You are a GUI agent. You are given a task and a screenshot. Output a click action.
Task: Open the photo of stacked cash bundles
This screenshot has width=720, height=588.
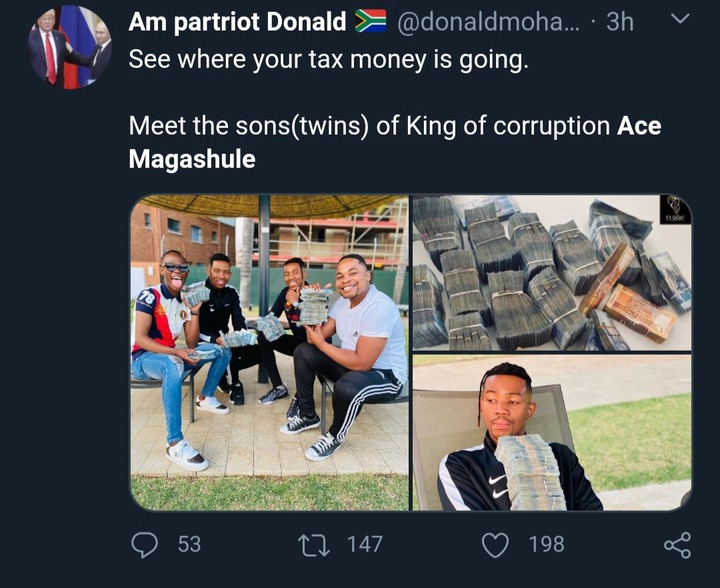tap(552, 272)
